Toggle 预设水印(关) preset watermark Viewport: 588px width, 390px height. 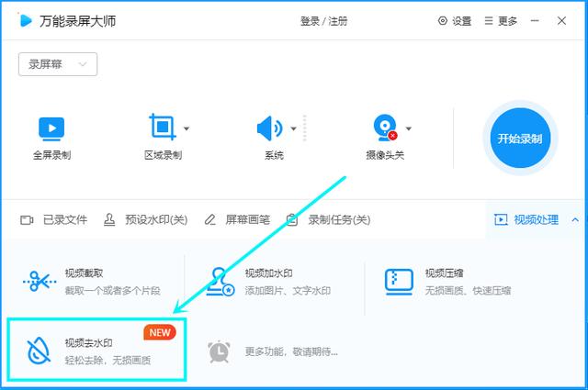click(x=156, y=220)
